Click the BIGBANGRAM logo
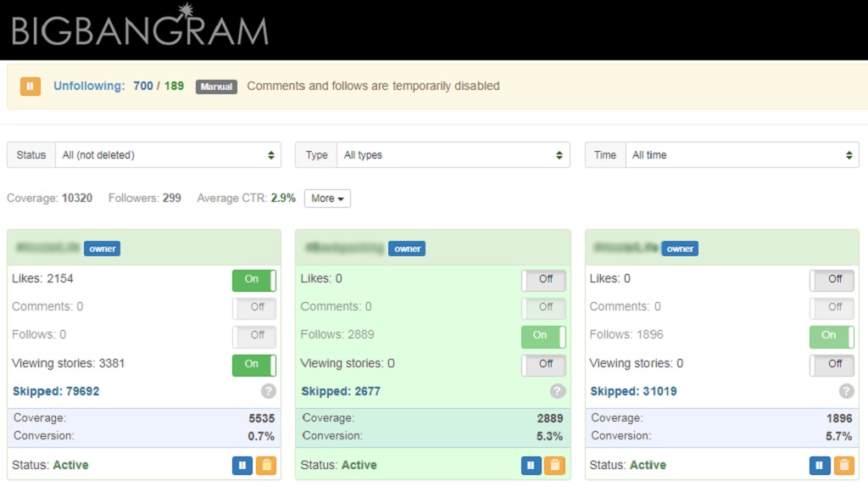The height and width of the screenshot is (492, 868). click(140, 25)
